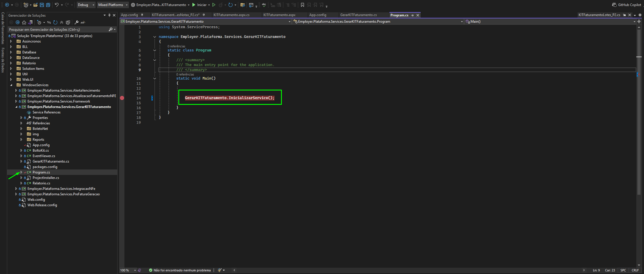Open the Mixed Platforms dropdown
The image size is (644, 274).
(113, 5)
